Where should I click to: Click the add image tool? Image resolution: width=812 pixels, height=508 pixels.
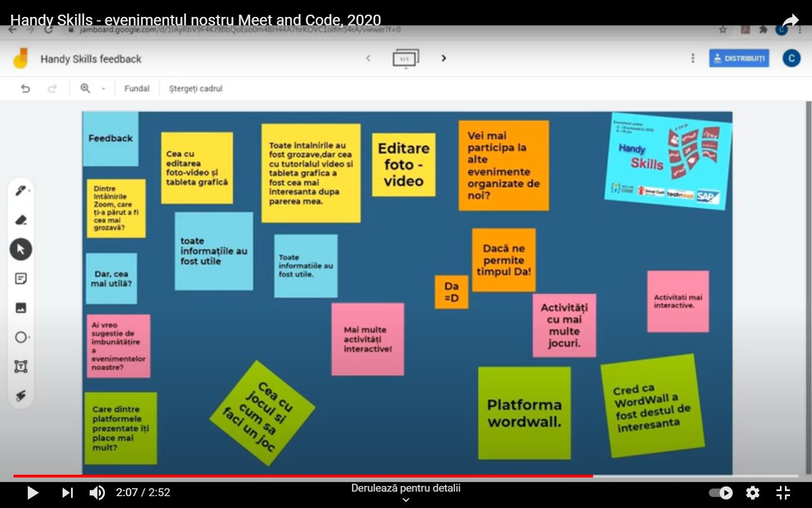(21, 308)
